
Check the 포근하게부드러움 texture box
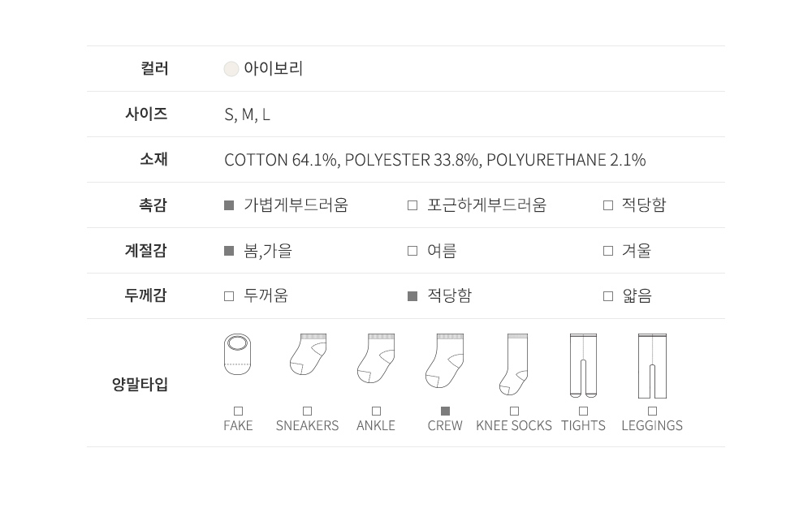[412, 205]
